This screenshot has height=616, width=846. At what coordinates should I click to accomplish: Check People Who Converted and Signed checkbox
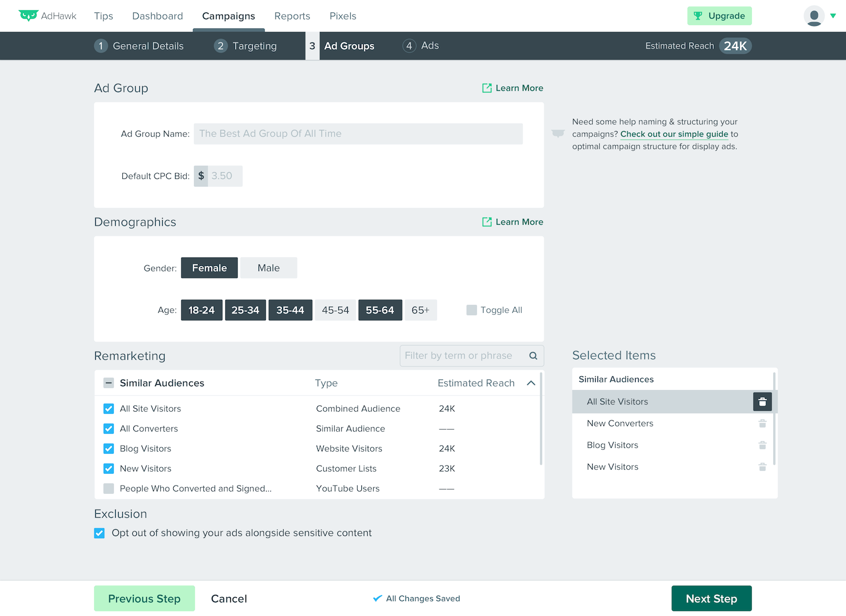(x=109, y=489)
